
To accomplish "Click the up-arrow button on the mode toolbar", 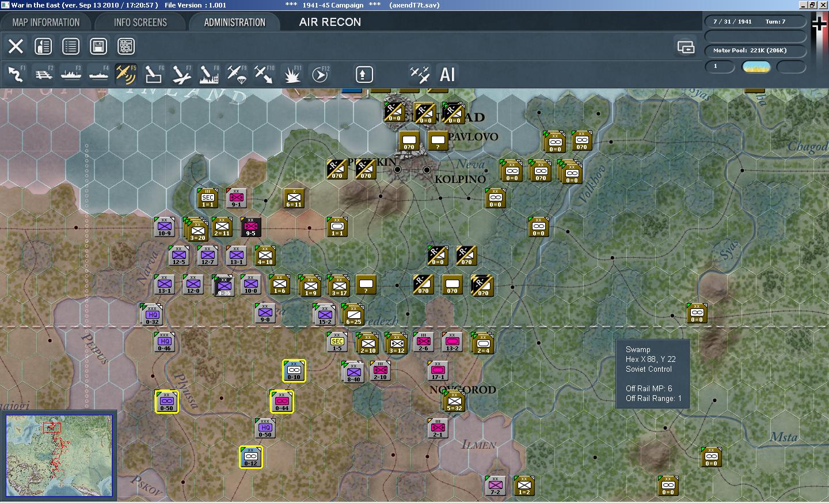I will [x=364, y=74].
